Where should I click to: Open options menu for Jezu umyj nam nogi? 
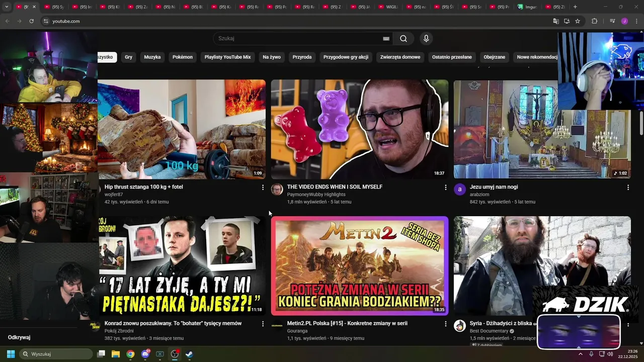click(x=628, y=187)
